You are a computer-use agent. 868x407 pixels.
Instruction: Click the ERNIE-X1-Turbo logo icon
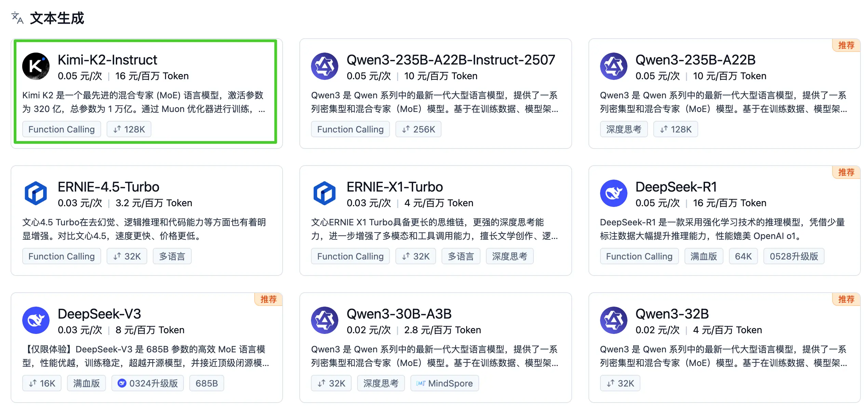click(x=325, y=193)
